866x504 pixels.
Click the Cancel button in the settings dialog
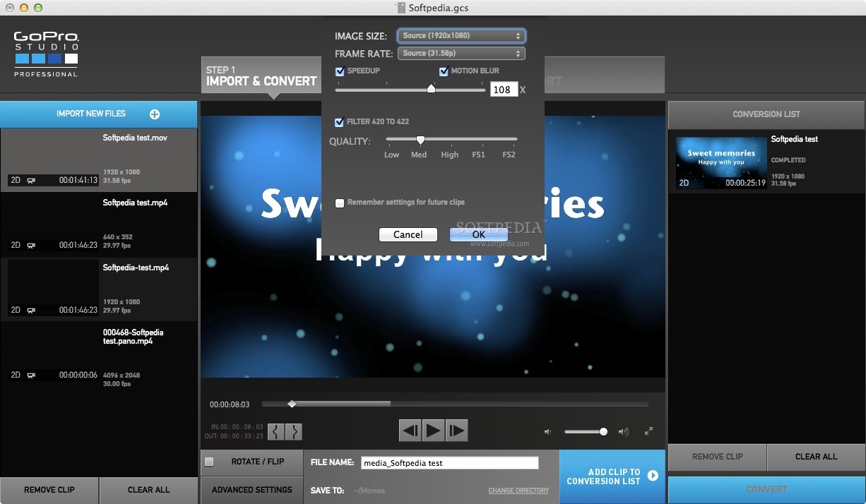click(408, 234)
